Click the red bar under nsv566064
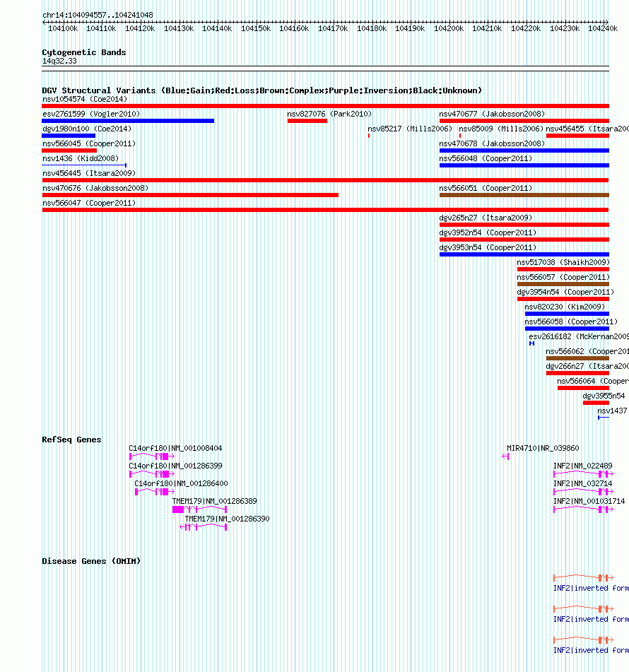The width and height of the screenshot is (629, 672). pyautogui.click(x=584, y=388)
